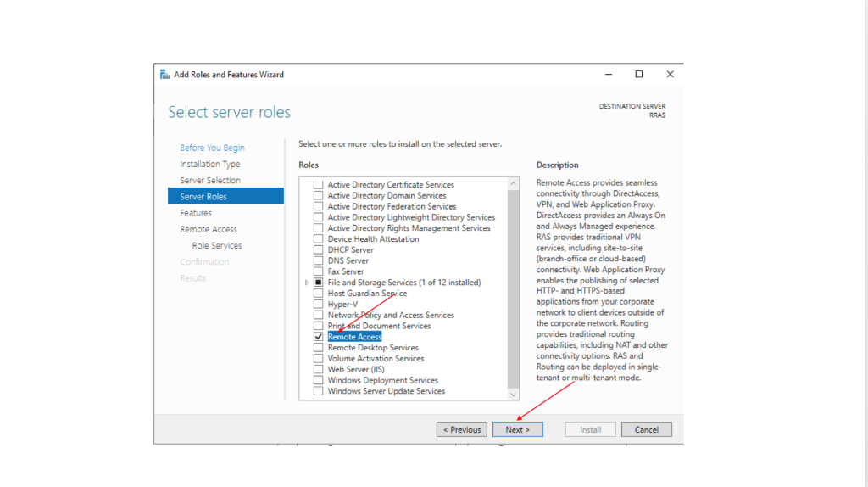The image size is (868, 487).
Task: Tick the Hyper-V role checkbox
Action: click(319, 305)
